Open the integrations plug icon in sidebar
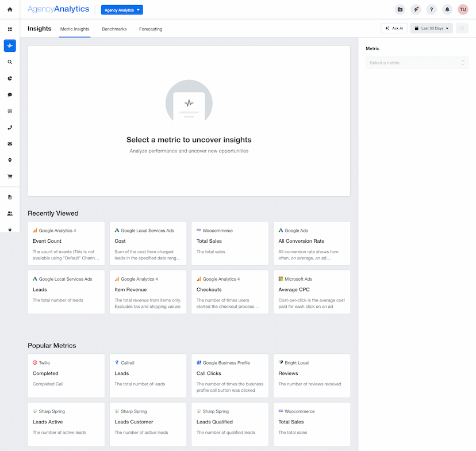Screen dimensions: 476x451 pos(10,230)
